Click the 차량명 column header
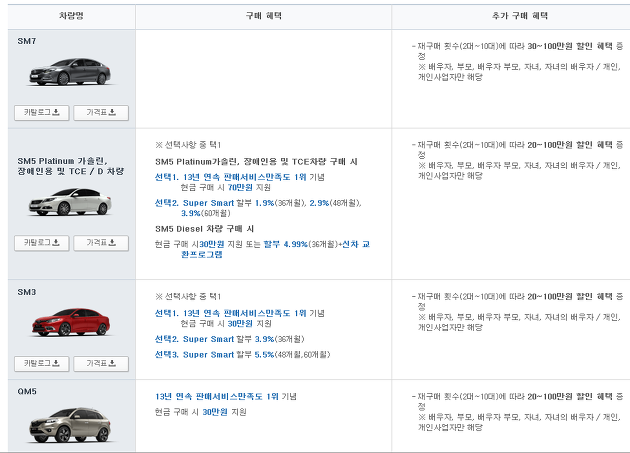Image resolution: width=630 pixels, height=453 pixels. pyautogui.click(x=72, y=16)
